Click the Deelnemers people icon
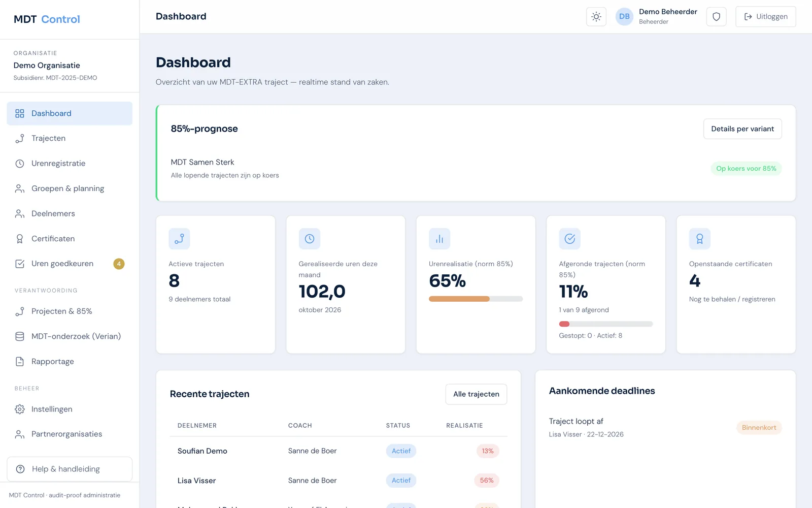Viewport: 812px width, 508px height. click(20, 214)
